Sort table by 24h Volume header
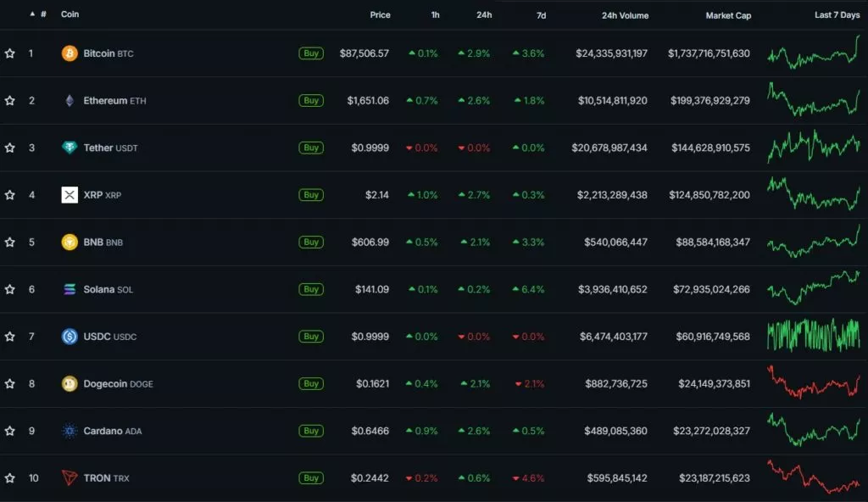Viewport: 868px width, 502px height. [625, 15]
